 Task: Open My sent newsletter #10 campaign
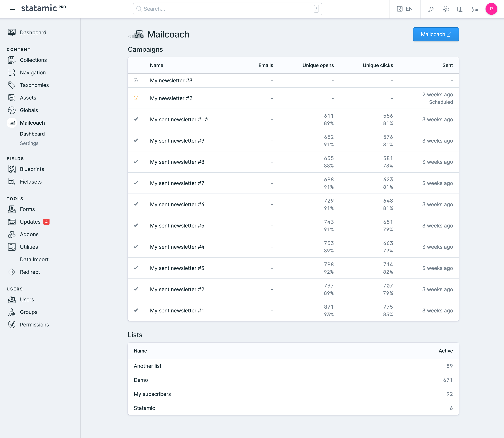[179, 119]
